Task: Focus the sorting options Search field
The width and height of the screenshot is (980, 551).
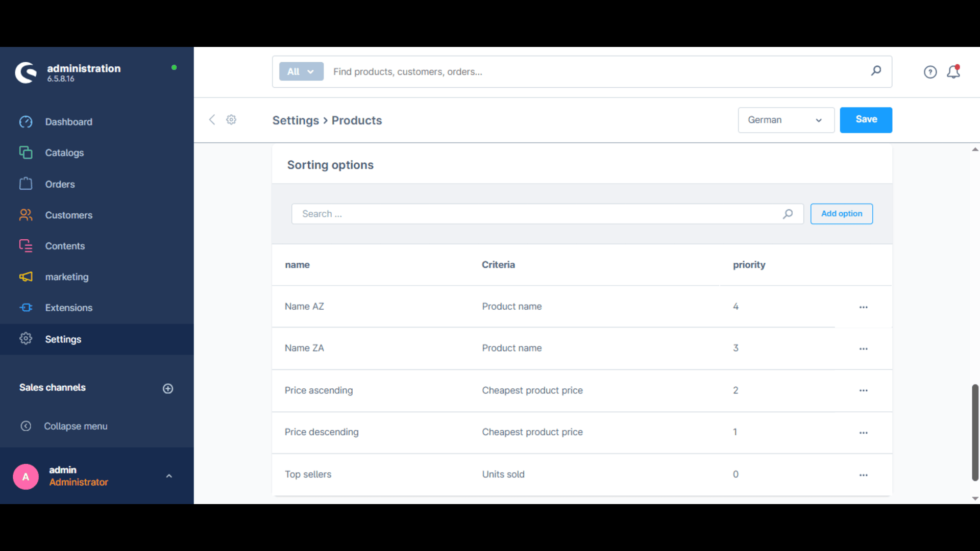Action: pos(547,214)
